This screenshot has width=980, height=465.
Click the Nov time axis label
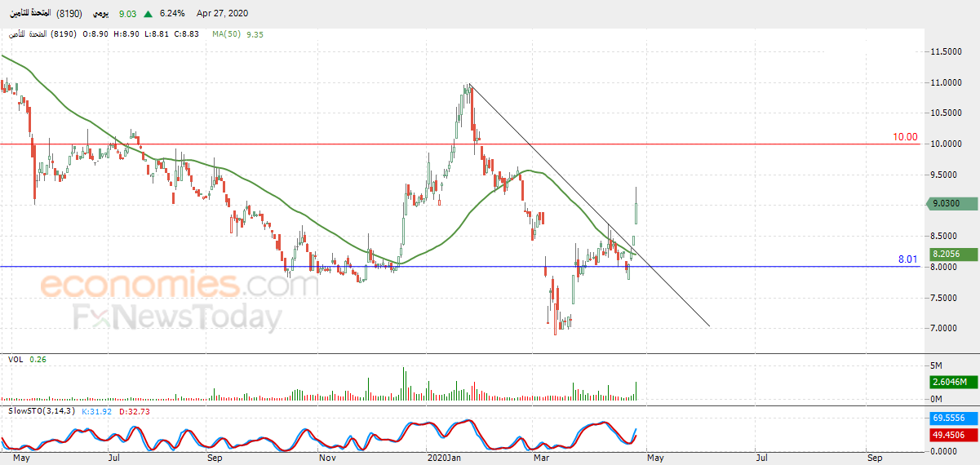[327, 458]
